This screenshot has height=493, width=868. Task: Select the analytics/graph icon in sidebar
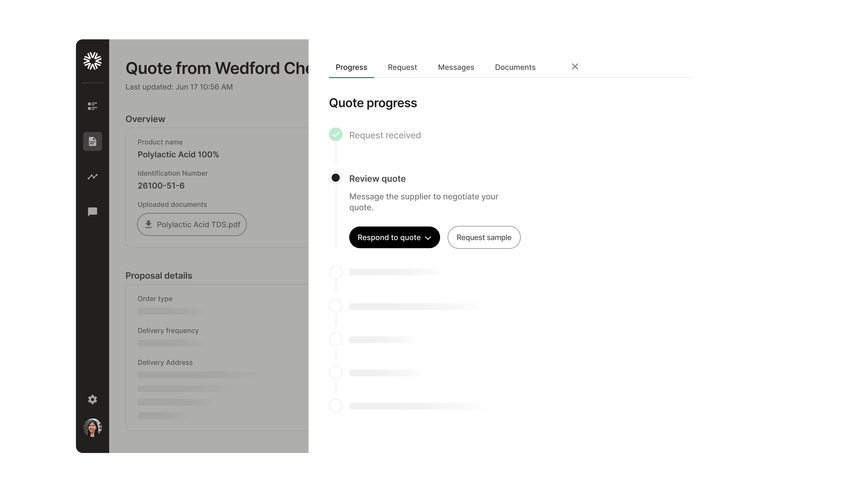(x=92, y=177)
